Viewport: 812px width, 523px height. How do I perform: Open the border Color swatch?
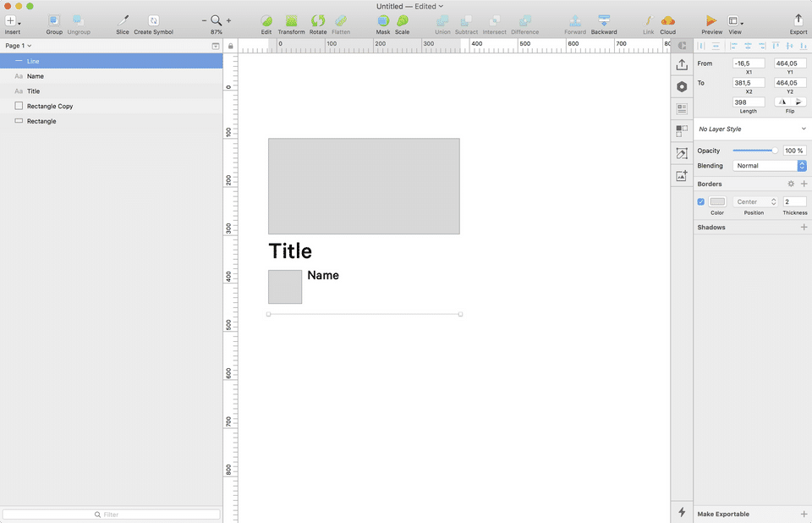pos(717,201)
